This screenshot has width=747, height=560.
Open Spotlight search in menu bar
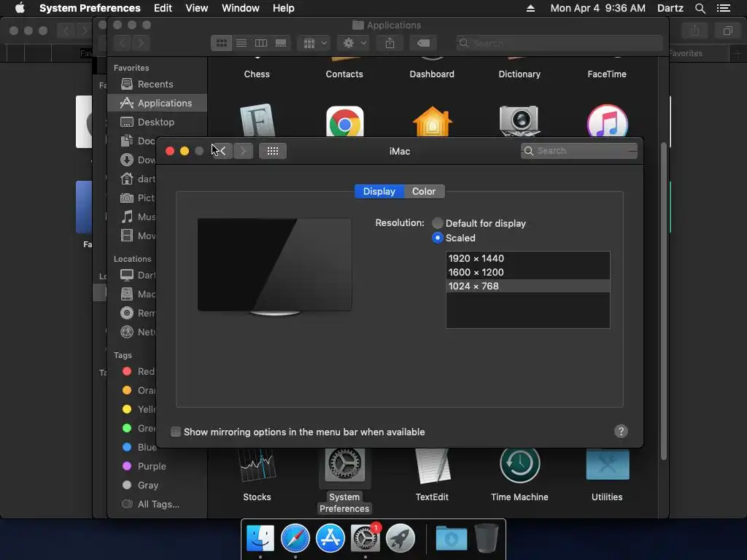pos(700,8)
